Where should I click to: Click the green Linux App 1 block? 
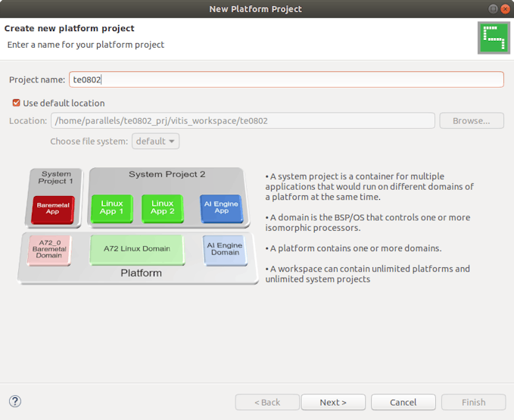pos(111,207)
